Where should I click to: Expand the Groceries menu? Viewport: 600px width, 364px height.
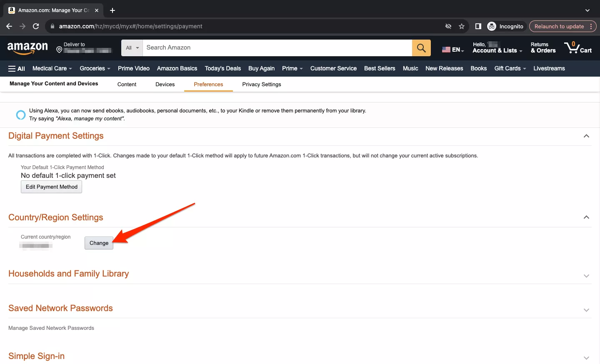point(95,68)
